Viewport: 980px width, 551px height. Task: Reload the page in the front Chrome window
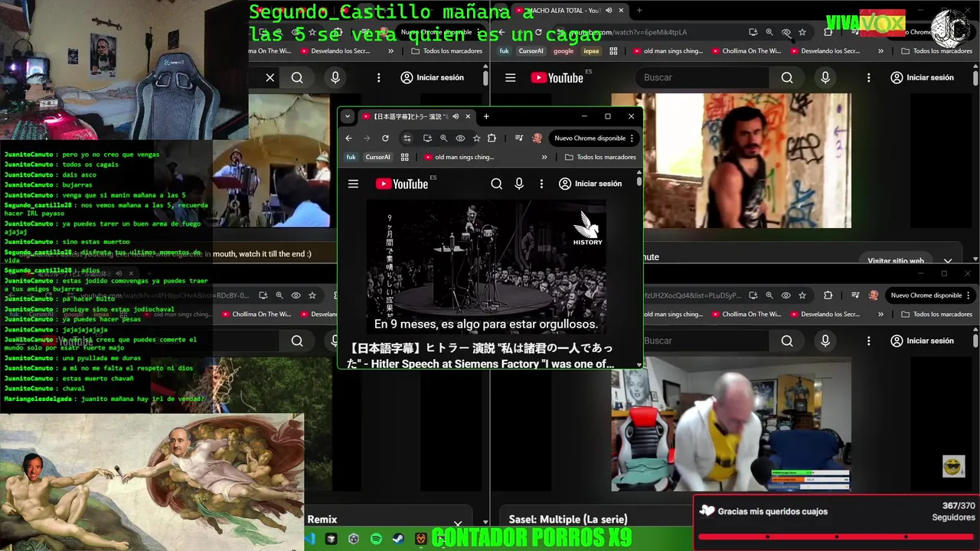(385, 139)
